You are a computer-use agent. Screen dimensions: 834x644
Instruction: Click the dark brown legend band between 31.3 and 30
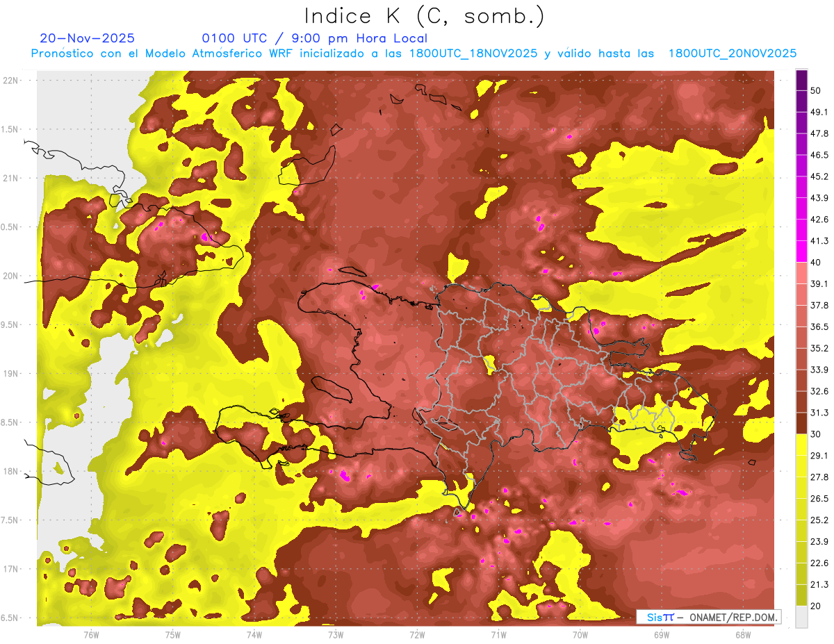(x=802, y=424)
